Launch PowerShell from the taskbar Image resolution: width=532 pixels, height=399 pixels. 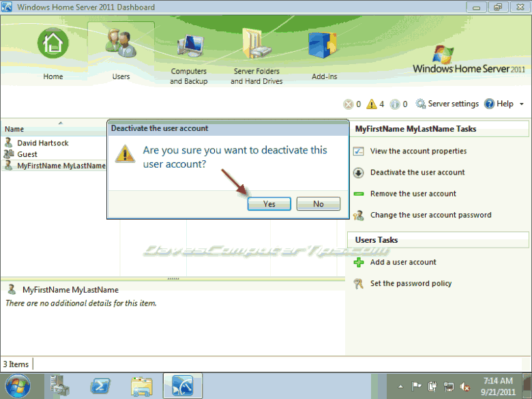pos(100,387)
